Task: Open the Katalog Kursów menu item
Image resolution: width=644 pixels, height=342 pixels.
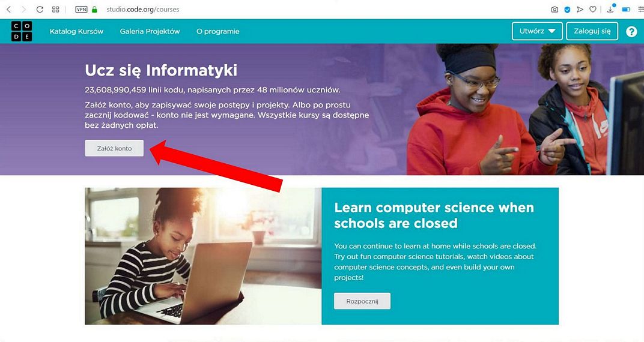Action: coord(76,31)
